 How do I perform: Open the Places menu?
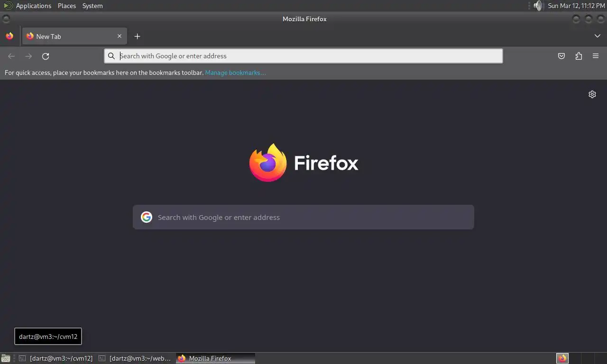[x=67, y=6]
